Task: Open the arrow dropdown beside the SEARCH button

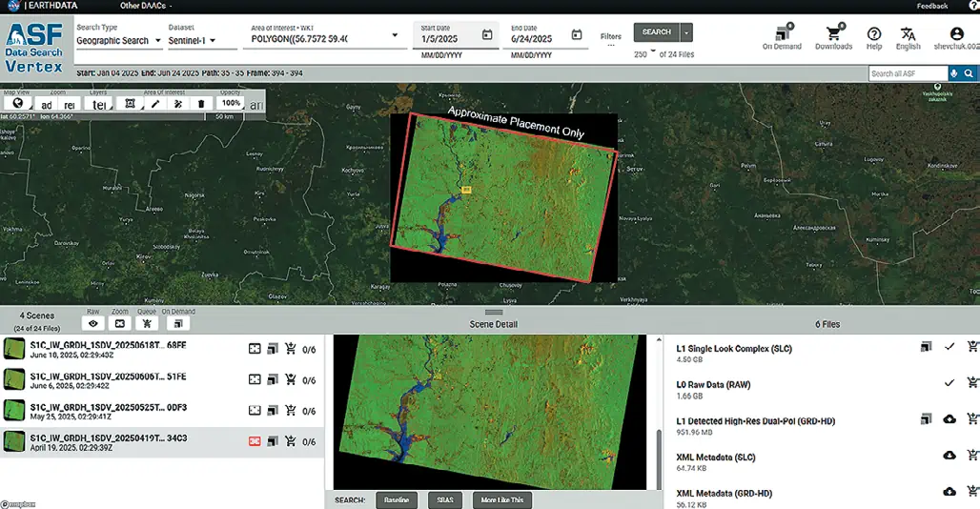Action: pos(687,32)
